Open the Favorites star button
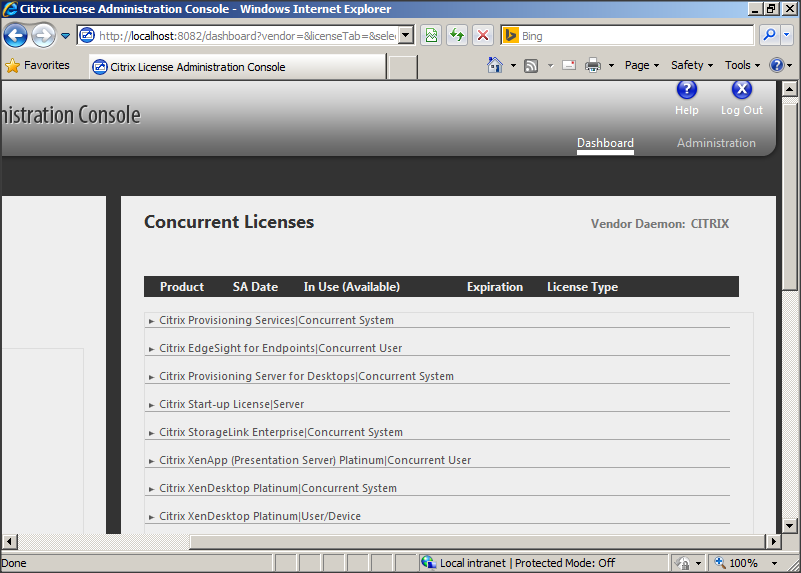The width and height of the screenshot is (801, 573). 38,65
